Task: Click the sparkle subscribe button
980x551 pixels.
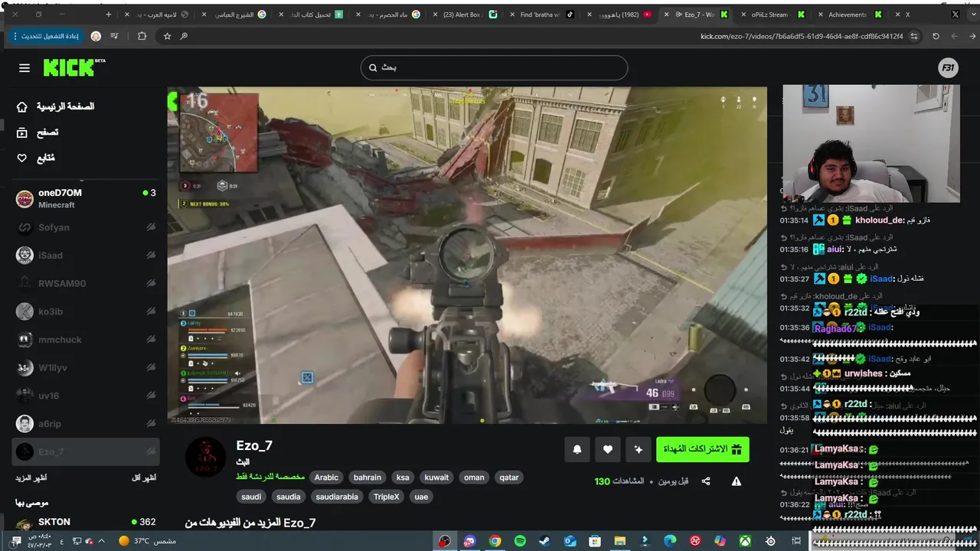Action: pos(638,449)
